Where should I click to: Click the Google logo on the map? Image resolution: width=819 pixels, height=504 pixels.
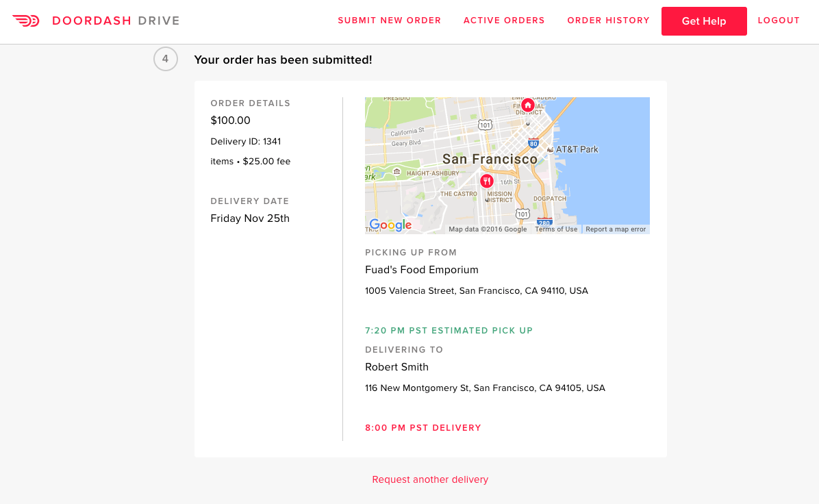[x=390, y=225]
